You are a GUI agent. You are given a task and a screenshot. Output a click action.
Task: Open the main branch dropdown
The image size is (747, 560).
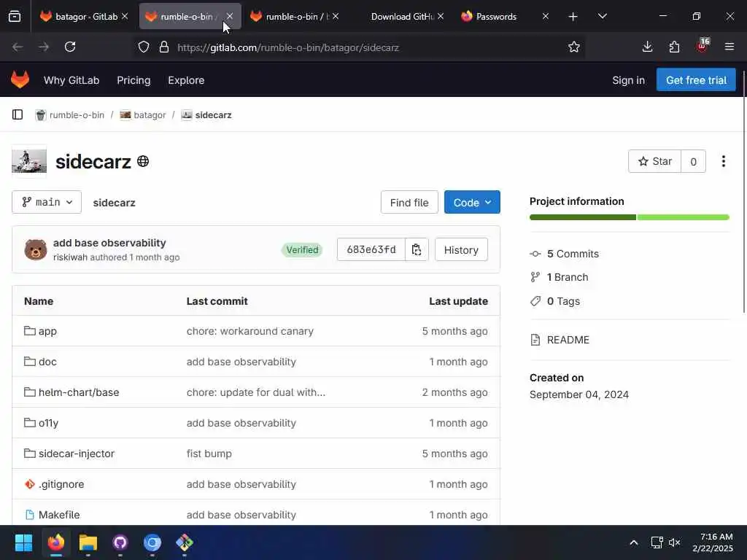(x=47, y=203)
